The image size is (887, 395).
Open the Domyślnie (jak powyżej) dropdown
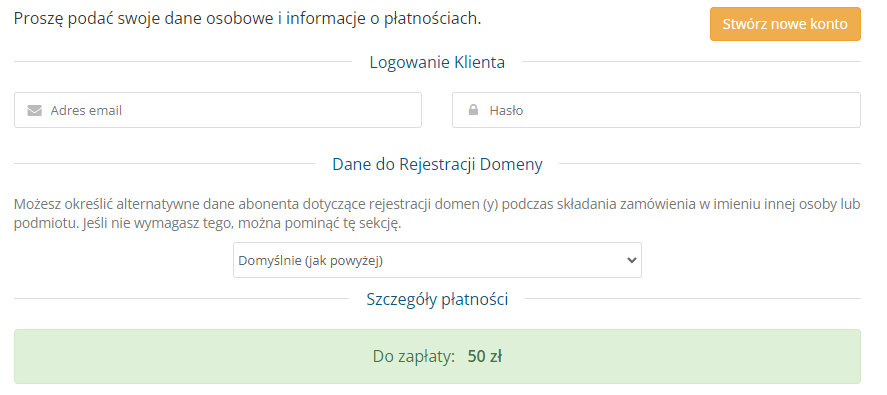437,260
